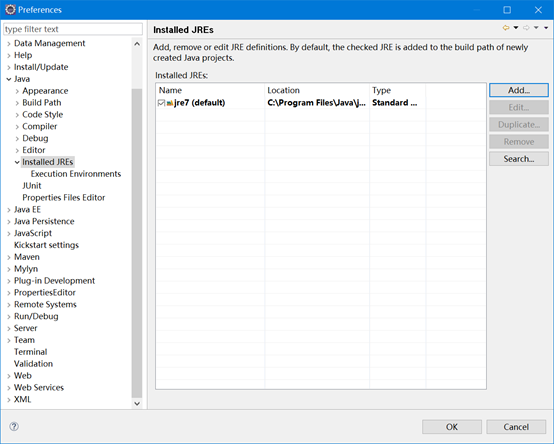Screen dimensions: 554x444
Task: Select Server in the tree
Action: point(25,328)
